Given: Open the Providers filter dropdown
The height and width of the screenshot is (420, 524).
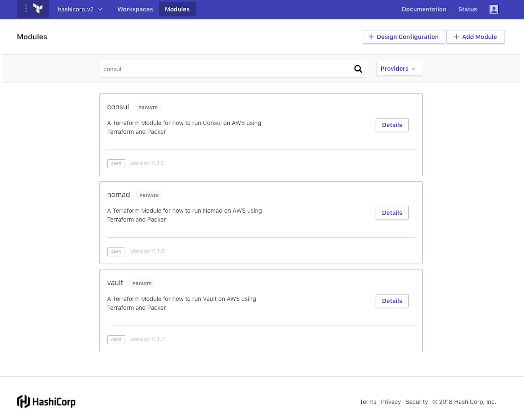Looking at the screenshot, I should click(398, 69).
